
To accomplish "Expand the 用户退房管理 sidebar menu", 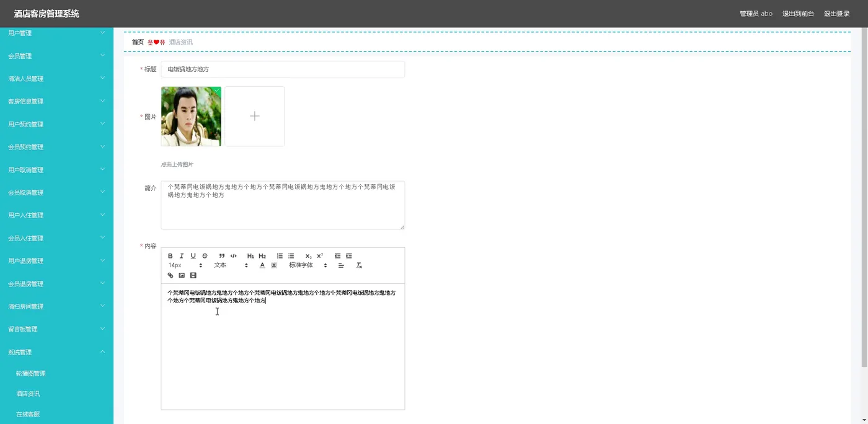I will click(56, 261).
